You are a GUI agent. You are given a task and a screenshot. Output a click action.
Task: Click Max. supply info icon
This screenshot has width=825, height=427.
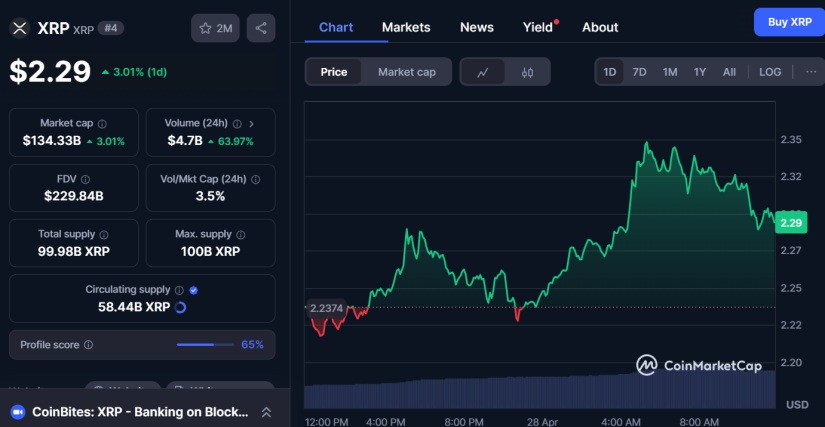pos(240,234)
